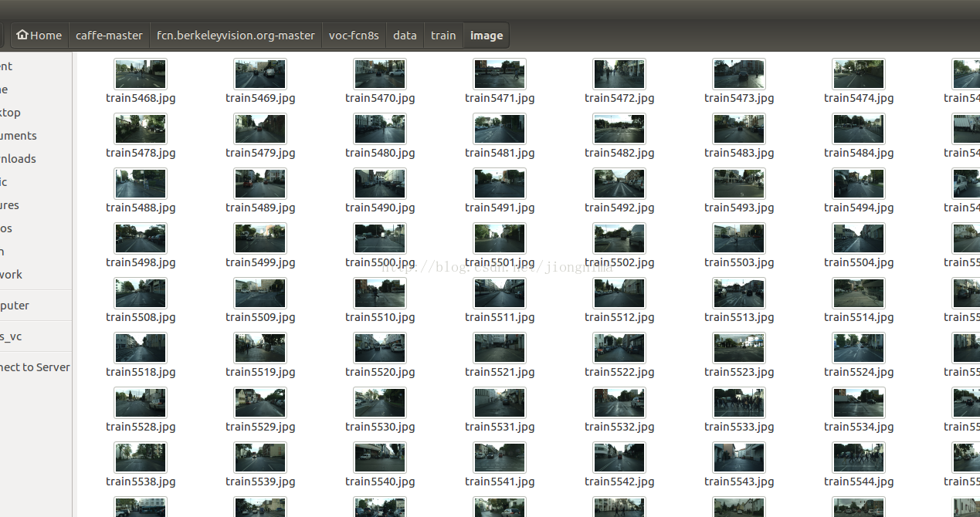This screenshot has width=980, height=517.
Task: Select train5469.jpg thumbnail
Action: click(x=260, y=74)
